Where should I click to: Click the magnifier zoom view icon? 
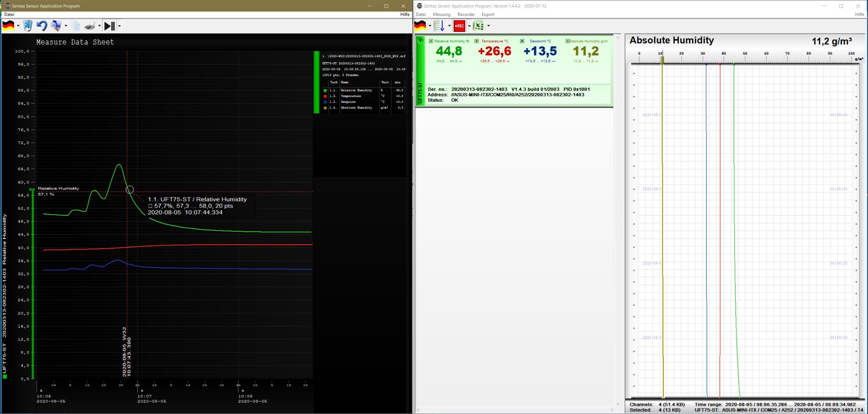pyautogui.click(x=56, y=26)
